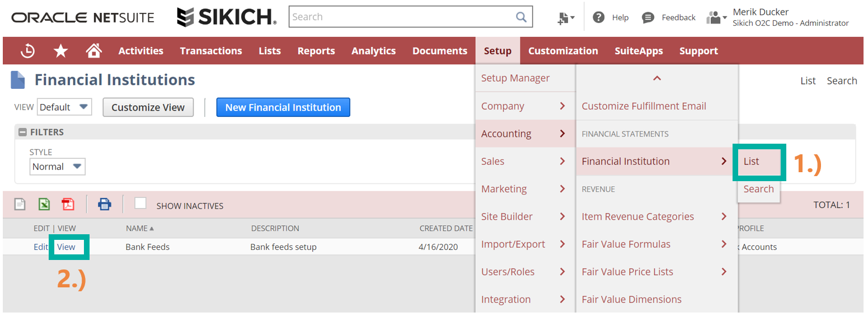The height and width of the screenshot is (317, 868).
Task: Export list as CSV icon
Action: coord(20,205)
